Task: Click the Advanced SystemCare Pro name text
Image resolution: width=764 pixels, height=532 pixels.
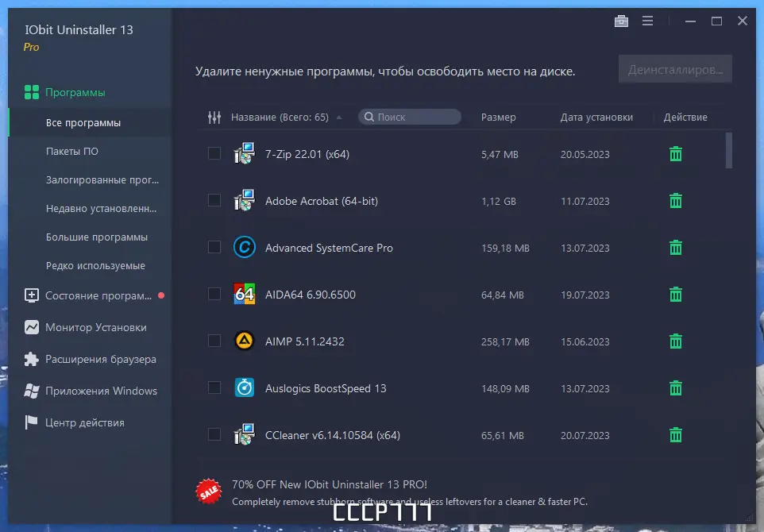Action: (x=329, y=248)
